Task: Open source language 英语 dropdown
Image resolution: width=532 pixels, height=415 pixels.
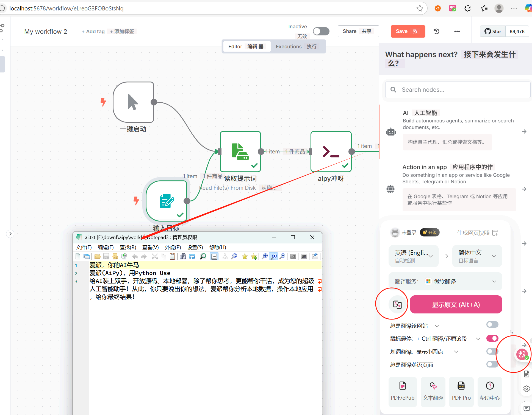Action: tap(414, 256)
